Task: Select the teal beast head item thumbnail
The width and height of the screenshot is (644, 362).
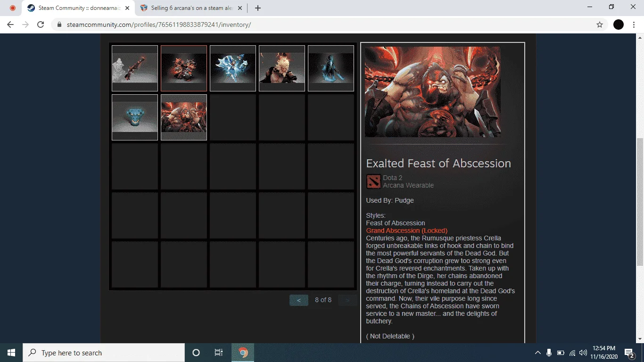Action: (135, 117)
